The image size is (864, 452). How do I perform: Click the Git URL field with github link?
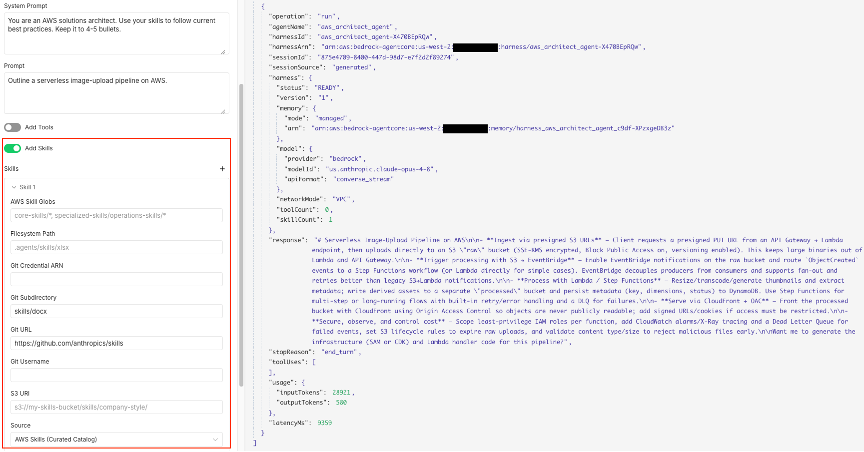click(116, 343)
